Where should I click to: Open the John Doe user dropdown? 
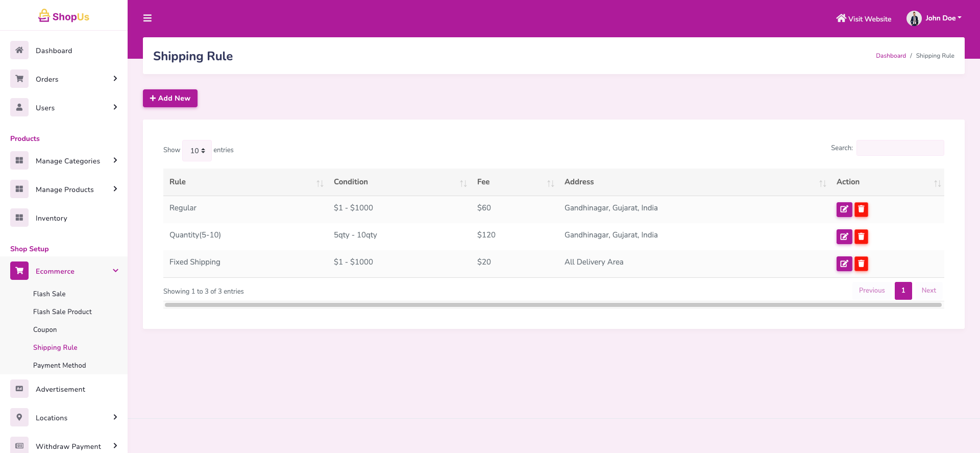[x=934, y=18]
